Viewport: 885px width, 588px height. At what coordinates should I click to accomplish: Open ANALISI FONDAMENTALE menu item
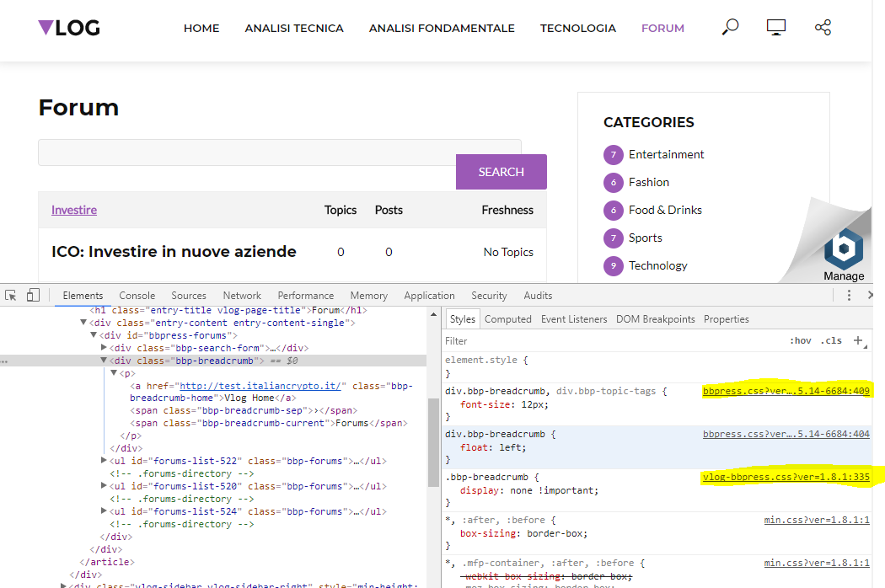click(442, 28)
